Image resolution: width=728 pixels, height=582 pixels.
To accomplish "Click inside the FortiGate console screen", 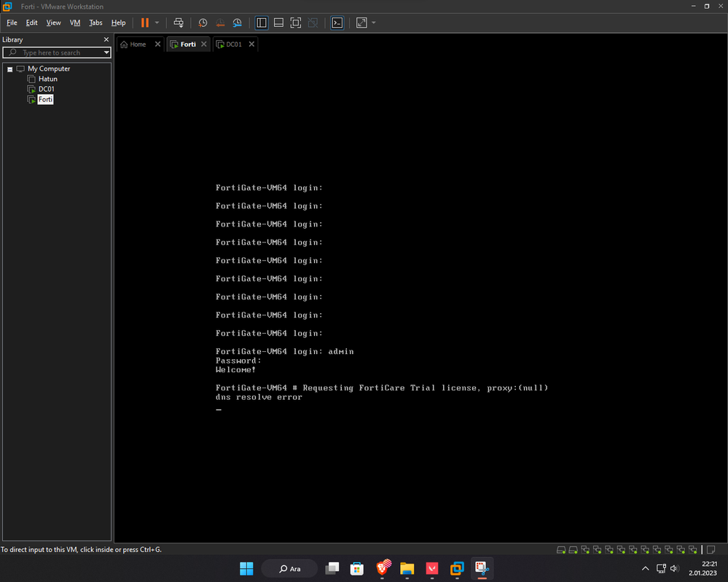I will tap(420, 297).
